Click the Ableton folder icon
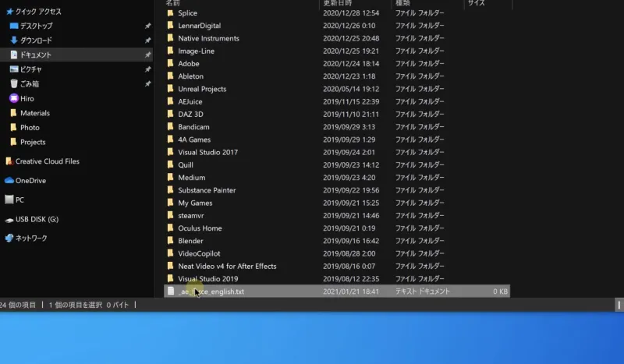 pyautogui.click(x=171, y=76)
